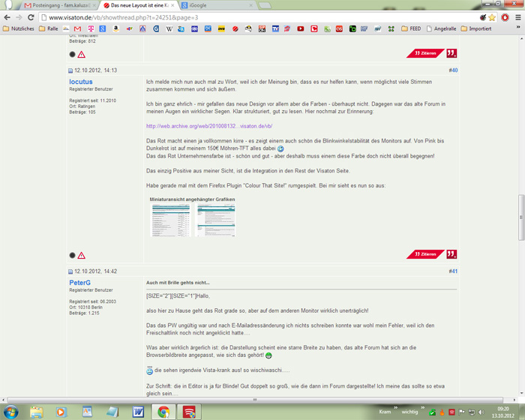Click the volume speaker tray icon

[481, 412]
